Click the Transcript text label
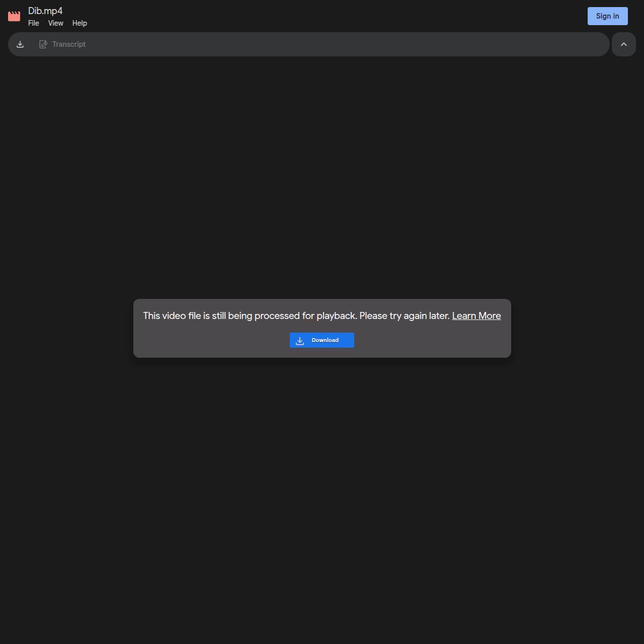 point(69,44)
